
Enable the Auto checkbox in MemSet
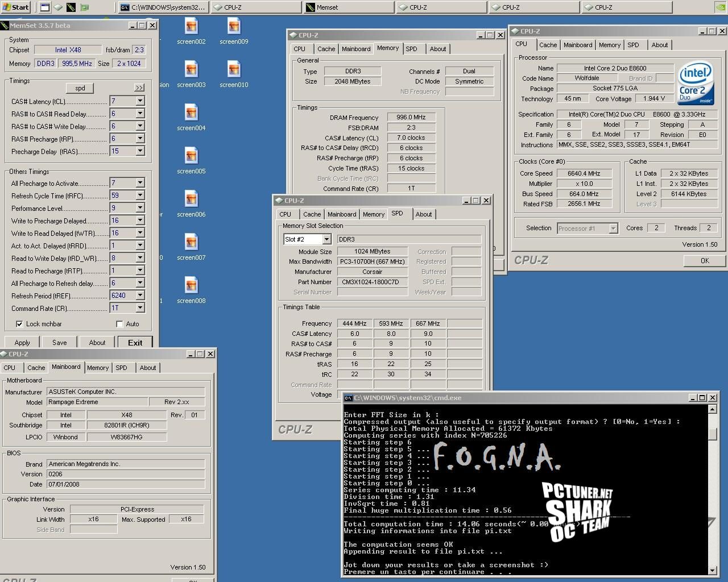pos(119,324)
